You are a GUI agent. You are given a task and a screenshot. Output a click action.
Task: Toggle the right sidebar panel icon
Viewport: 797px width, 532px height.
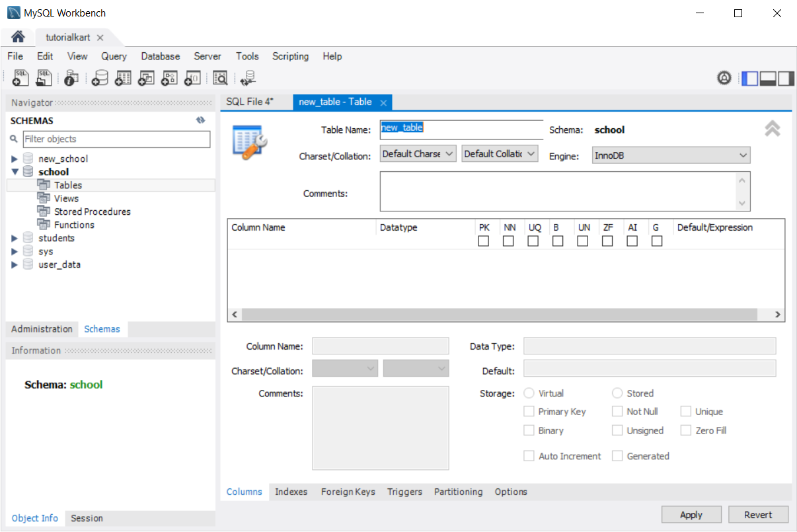786,78
